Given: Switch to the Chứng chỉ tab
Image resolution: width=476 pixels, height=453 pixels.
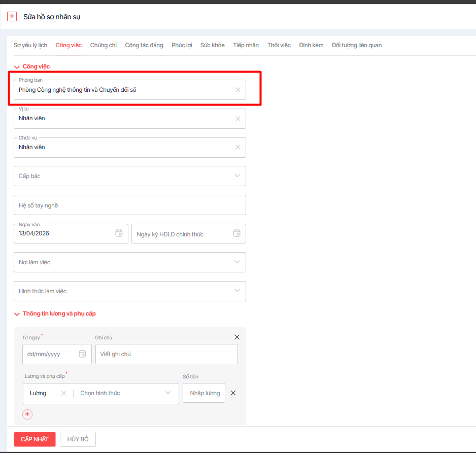Looking at the screenshot, I should click(103, 45).
